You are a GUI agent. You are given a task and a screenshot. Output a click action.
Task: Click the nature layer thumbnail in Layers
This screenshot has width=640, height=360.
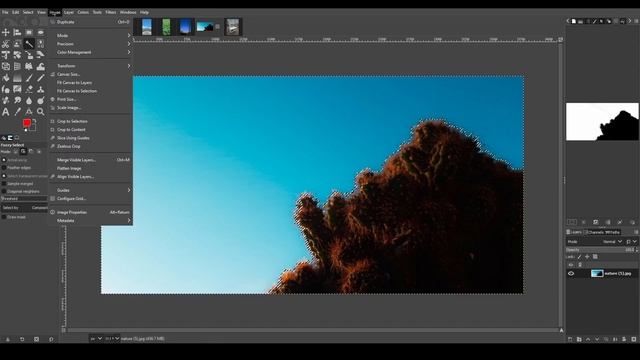[597, 273]
